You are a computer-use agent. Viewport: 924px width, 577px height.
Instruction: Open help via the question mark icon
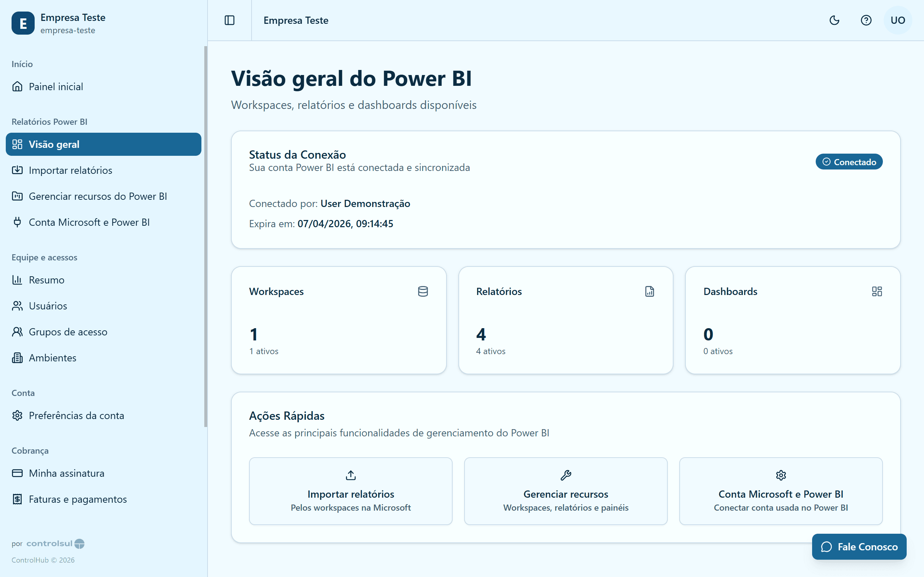click(866, 20)
